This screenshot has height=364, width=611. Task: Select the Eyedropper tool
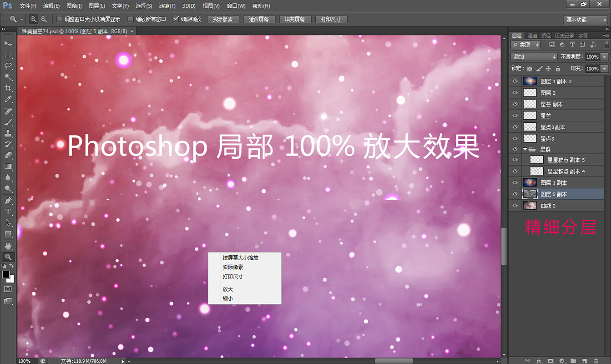click(8, 99)
